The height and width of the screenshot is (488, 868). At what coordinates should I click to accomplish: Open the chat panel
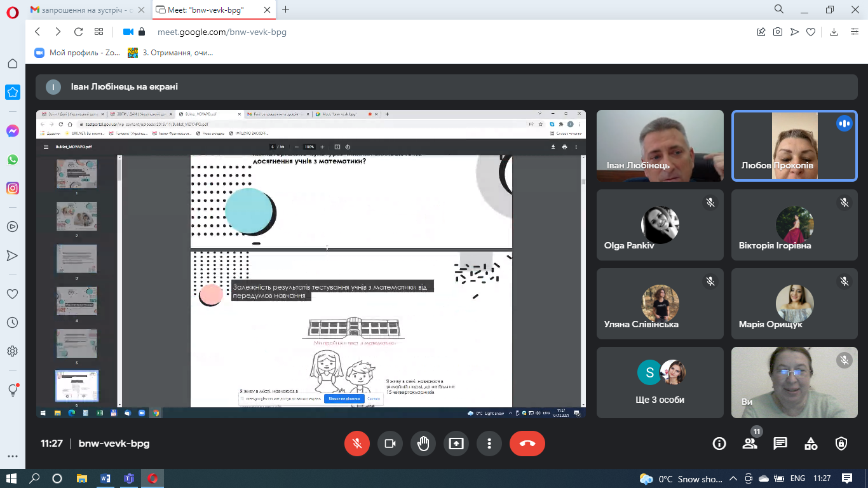[x=780, y=444]
